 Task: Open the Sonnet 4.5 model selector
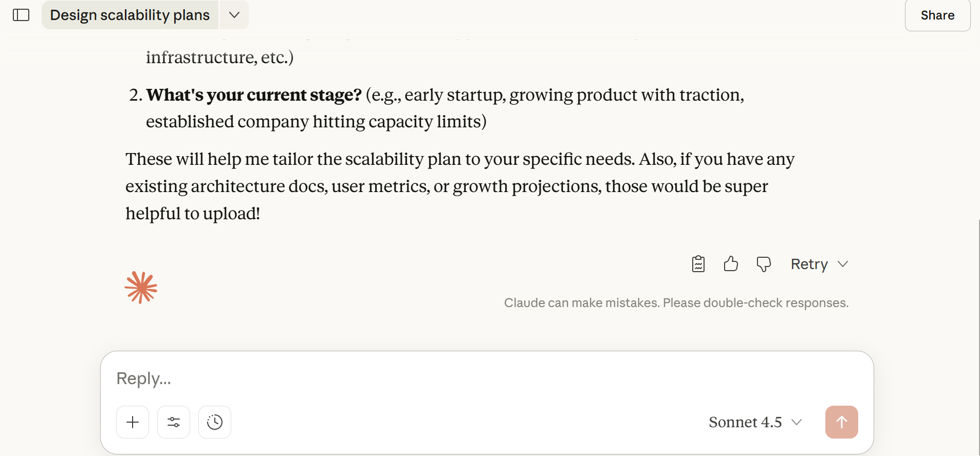click(755, 422)
